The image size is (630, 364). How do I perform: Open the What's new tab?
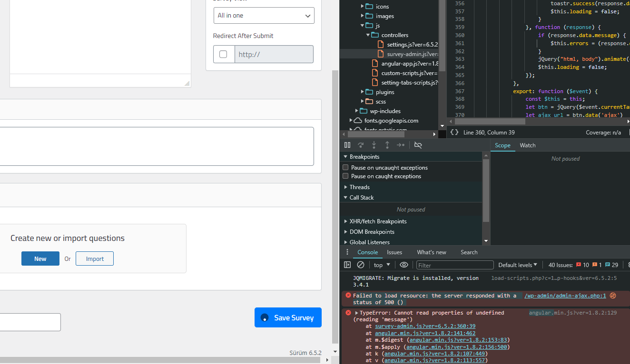432,252
